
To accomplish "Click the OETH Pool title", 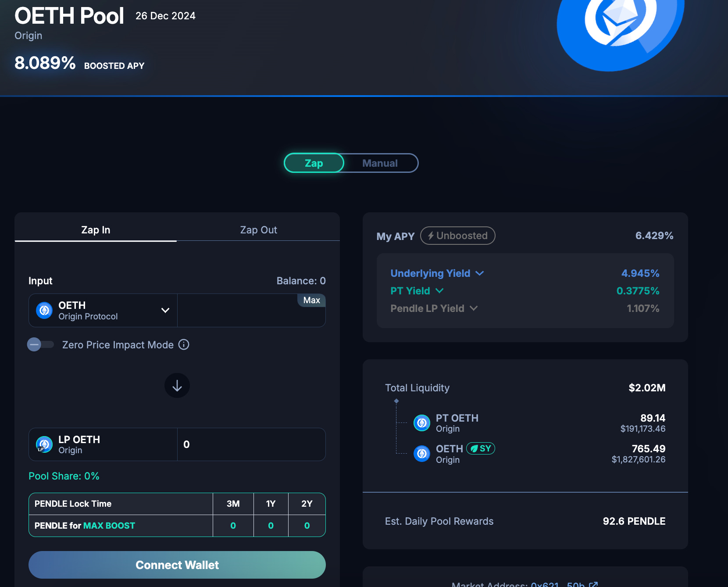I will click(x=69, y=16).
